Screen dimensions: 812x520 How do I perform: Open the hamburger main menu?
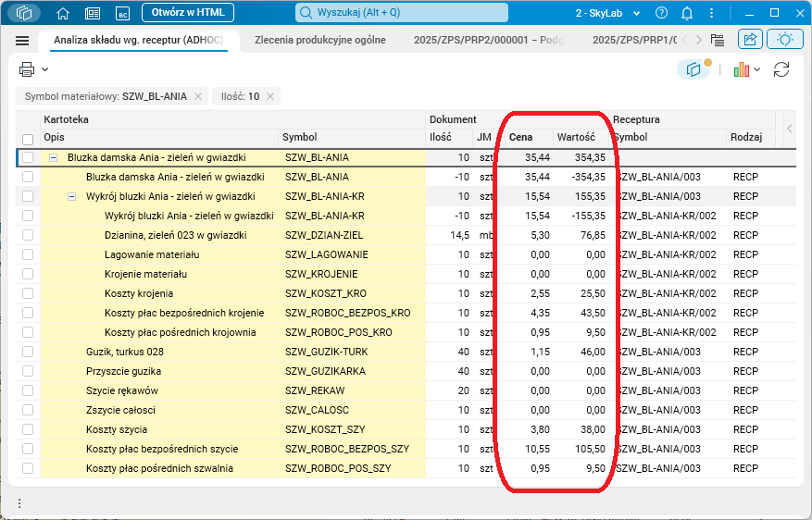22,41
